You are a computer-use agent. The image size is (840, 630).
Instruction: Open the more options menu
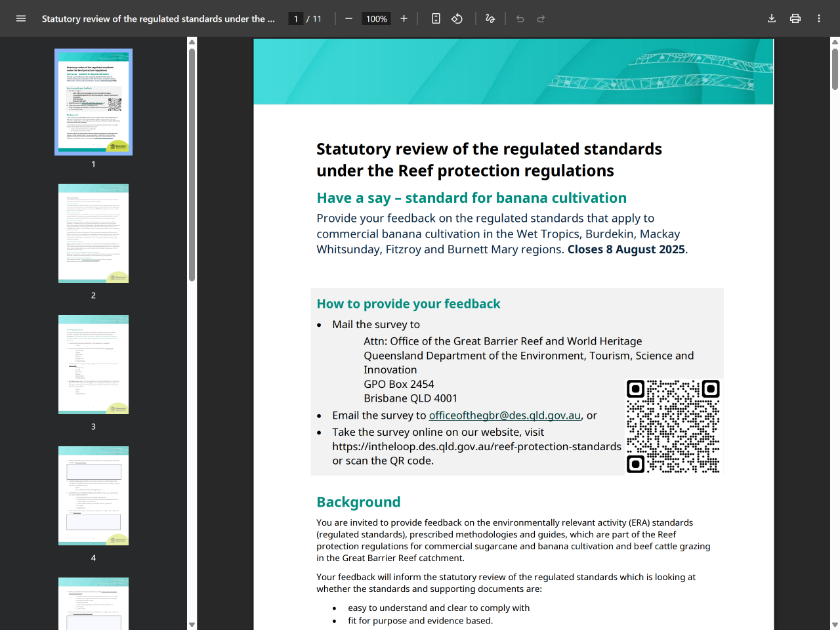(x=818, y=18)
